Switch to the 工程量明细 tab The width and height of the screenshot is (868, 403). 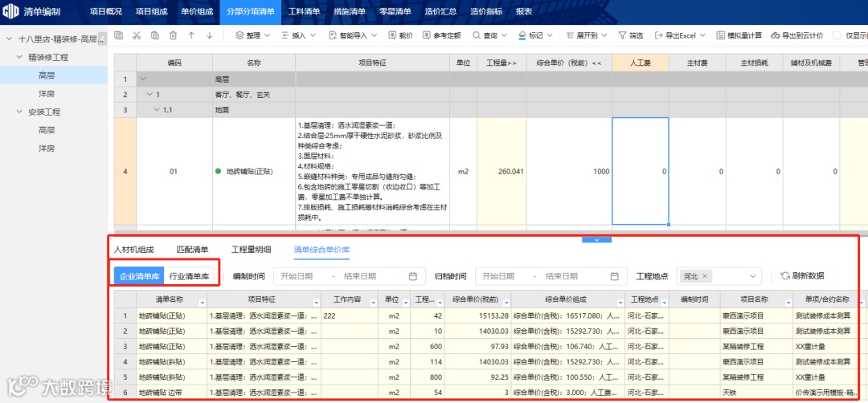pyautogui.click(x=251, y=250)
